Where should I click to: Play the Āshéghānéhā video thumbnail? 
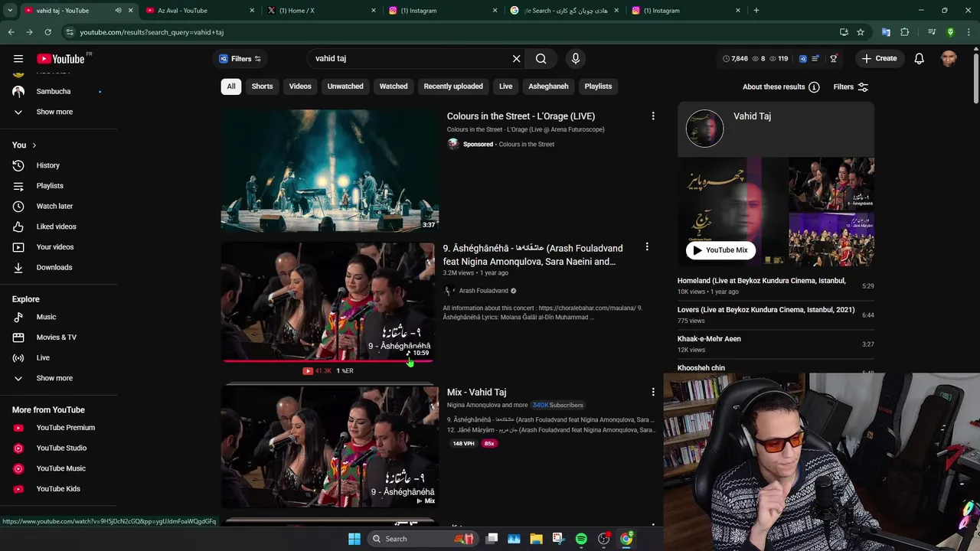[328, 302]
